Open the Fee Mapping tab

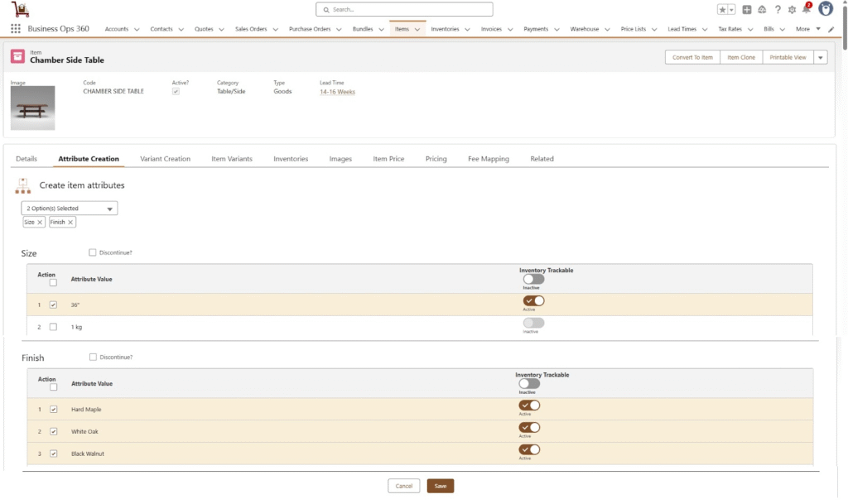489,159
